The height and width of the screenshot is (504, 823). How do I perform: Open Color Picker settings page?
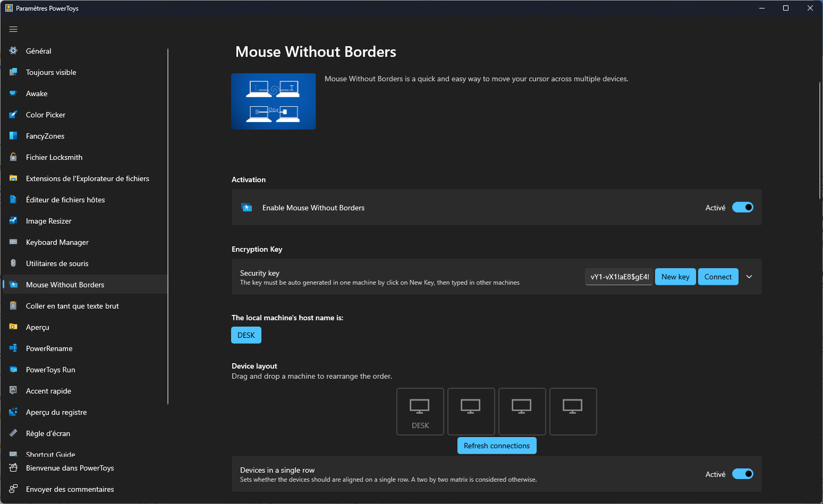(x=85, y=115)
